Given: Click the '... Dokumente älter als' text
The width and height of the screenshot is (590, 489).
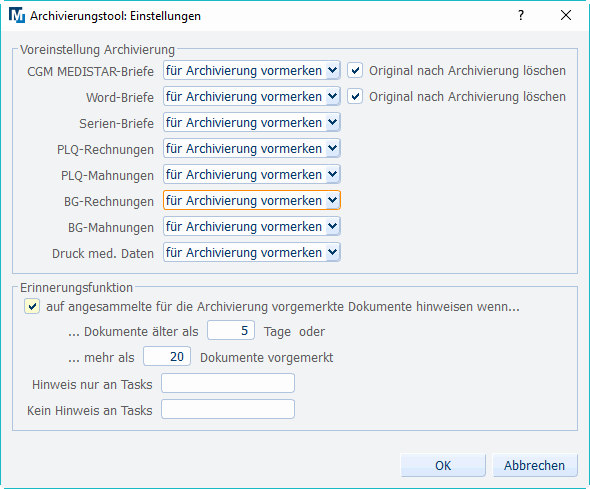Looking at the screenshot, I should (x=133, y=331).
